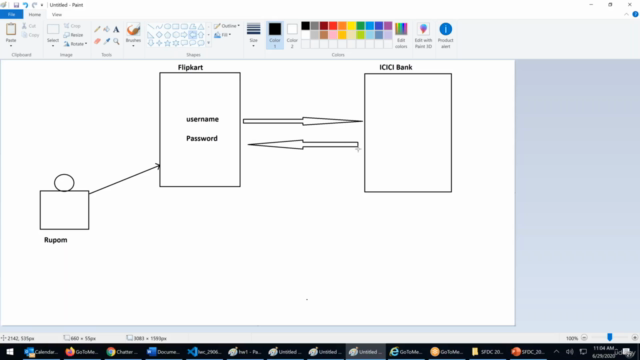Open the shape Outline dropdown
Screen dimensions: 640x360
227,26
